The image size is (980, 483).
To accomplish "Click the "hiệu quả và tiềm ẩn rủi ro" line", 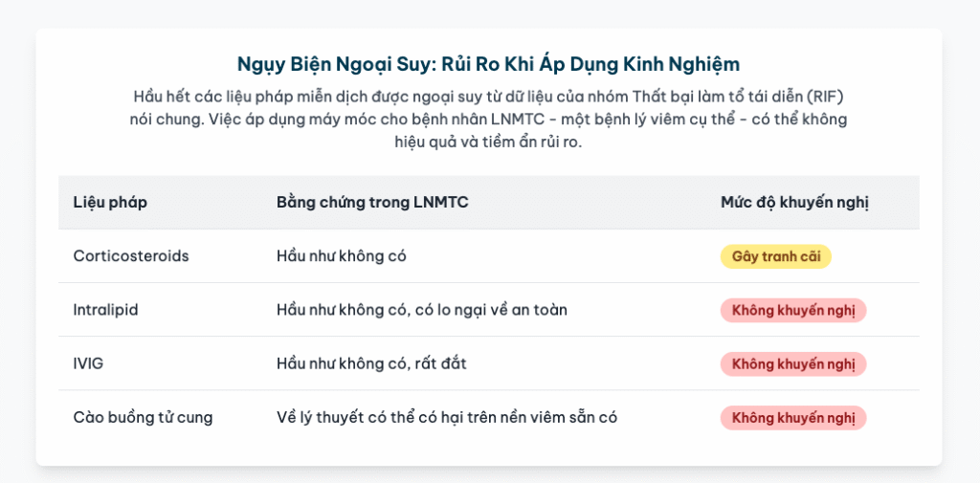I will 488,143.
